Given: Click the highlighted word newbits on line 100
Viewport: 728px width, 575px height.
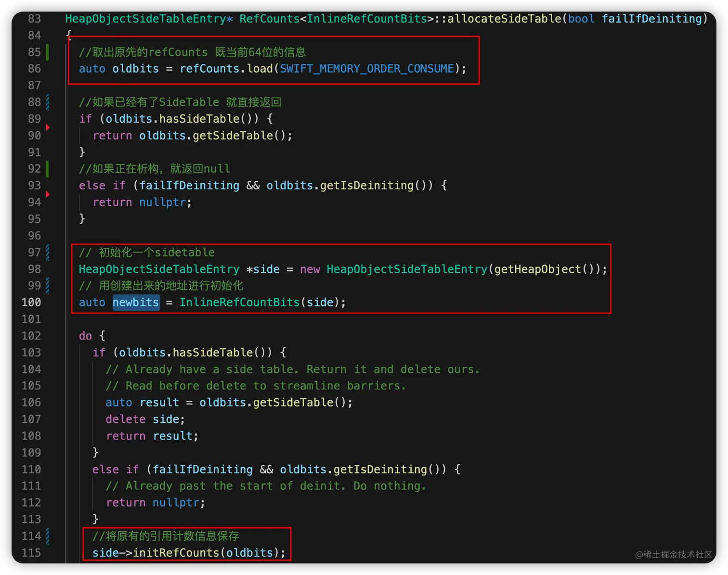Looking at the screenshot, I should click(x=136, y=302).
